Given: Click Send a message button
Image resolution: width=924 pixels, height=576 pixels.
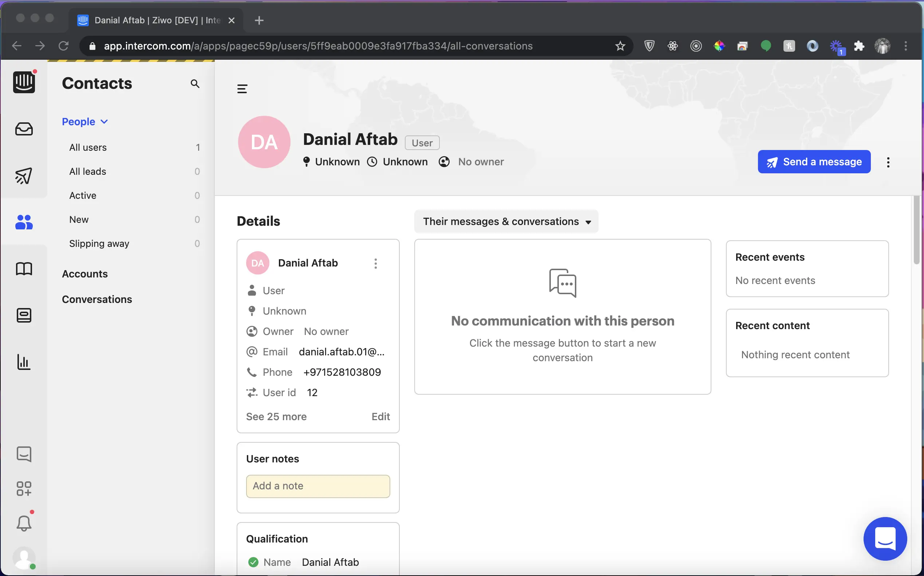Looking at the screenshot, I should (x=814, y=162).
